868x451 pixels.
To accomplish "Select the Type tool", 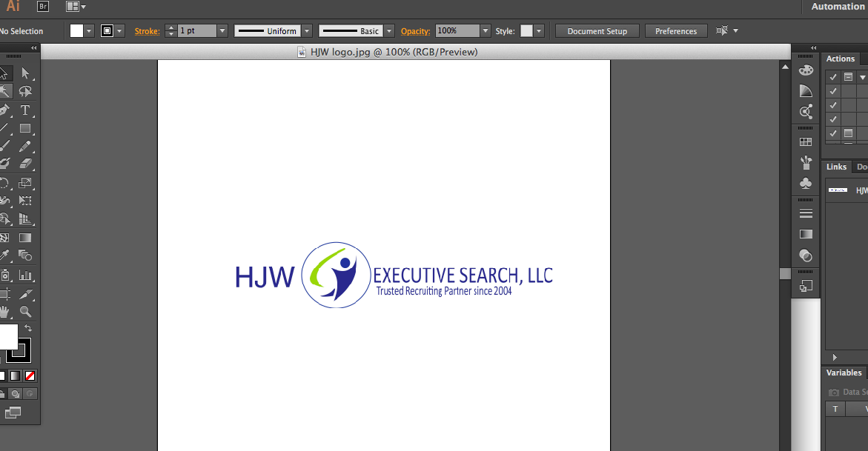I will click(x=24, y=110).
